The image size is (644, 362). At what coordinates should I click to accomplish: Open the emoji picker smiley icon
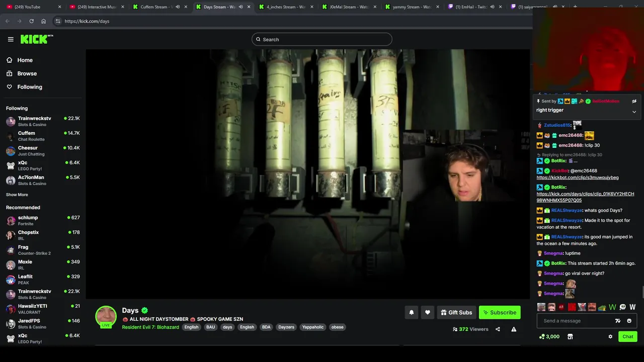(x=629, y=321)
